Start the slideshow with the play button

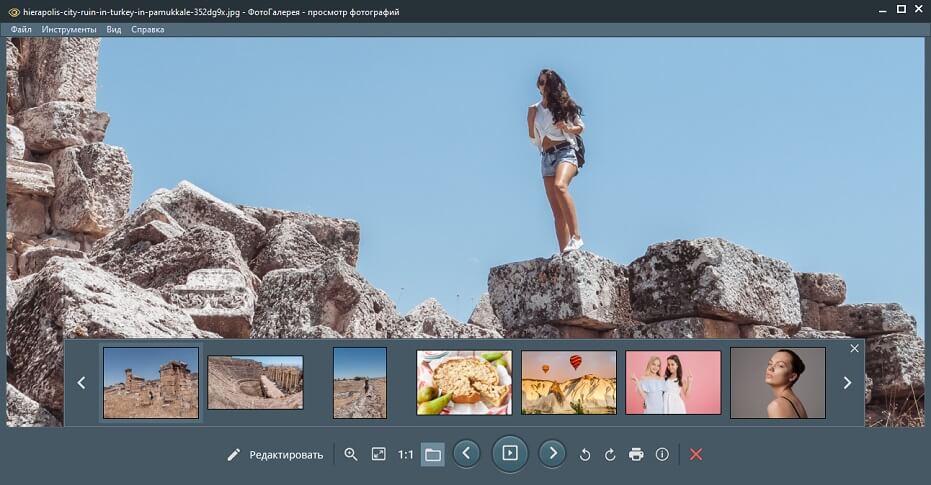pos(510,453)
